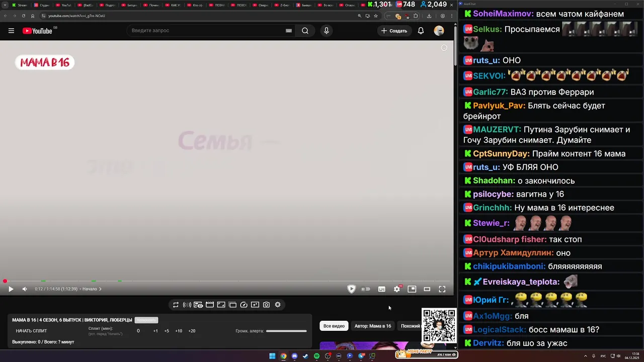Show the video info card icon
This screenshot has height=362, width=644.
tap(444, 48)
